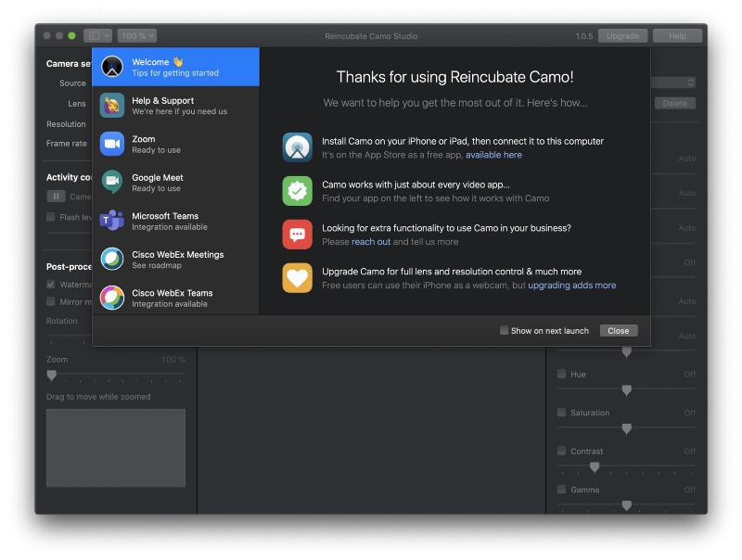The image size is (742, 560).
Task: Select Help & Support in the list
Action: tap(175, 106)
